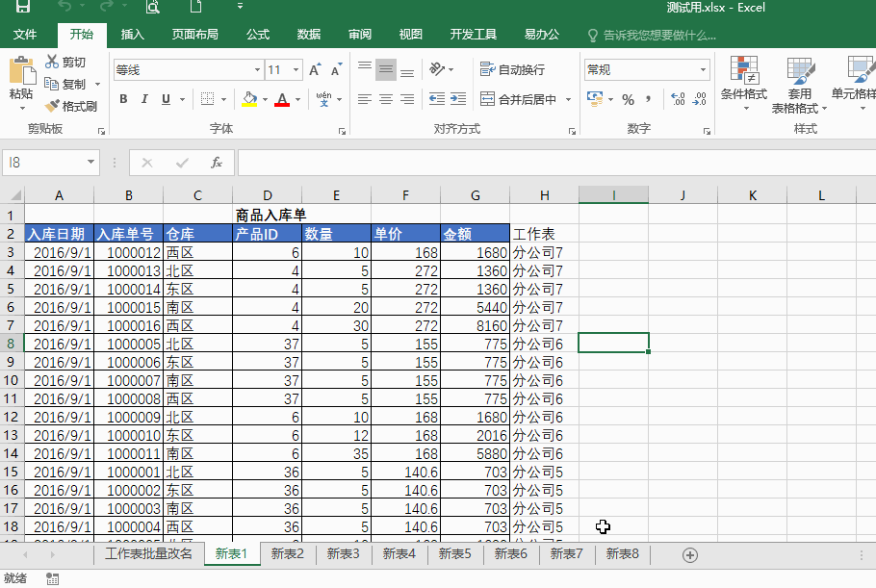Image resolution: width=876 pixels, height=588 pixels.
Task: Select row header 8
Action: [12, 344]
